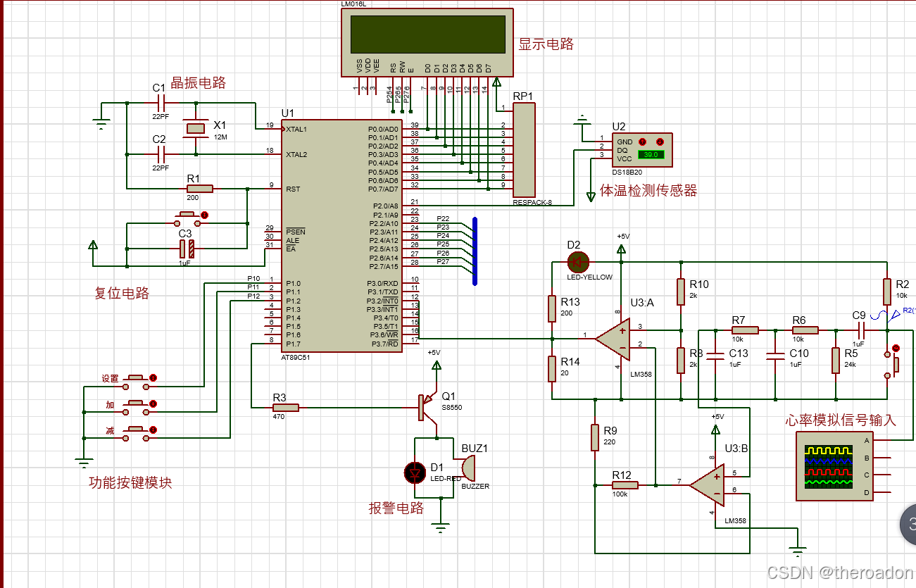Click the 报警电路 label
The image size is (916, 588).
(x=396, y=508)
